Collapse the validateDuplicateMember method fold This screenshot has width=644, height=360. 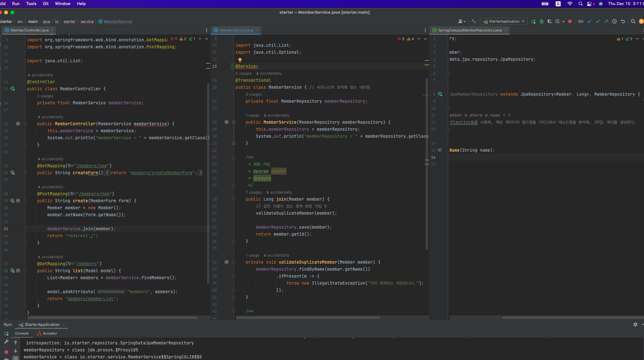tap(234, 262)
